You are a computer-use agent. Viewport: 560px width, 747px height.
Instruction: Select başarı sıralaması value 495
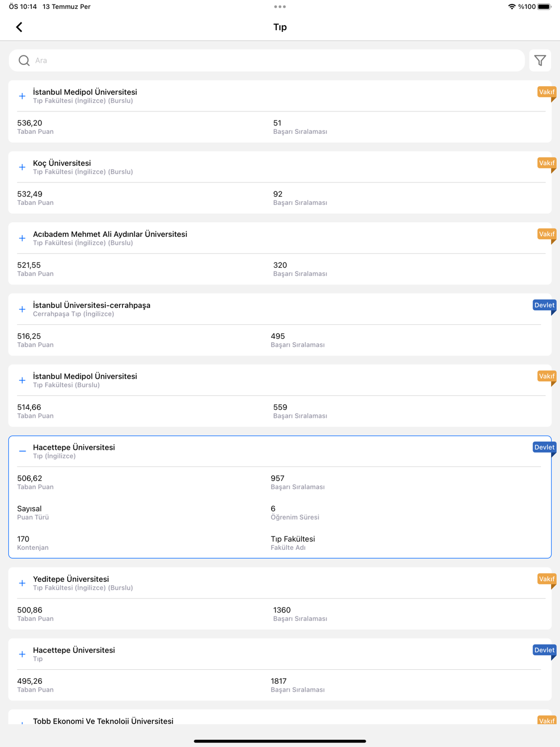coord(278,337)
